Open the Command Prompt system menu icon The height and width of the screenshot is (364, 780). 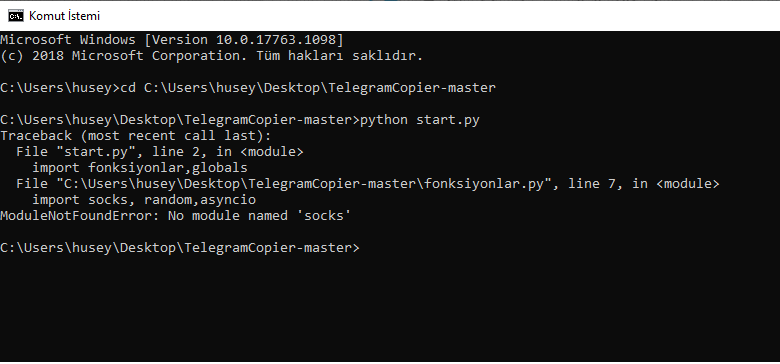pos(15,16)
